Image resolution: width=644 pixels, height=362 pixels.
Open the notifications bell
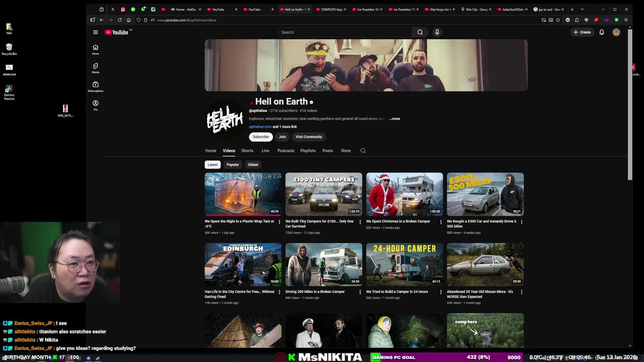point(601,32)
